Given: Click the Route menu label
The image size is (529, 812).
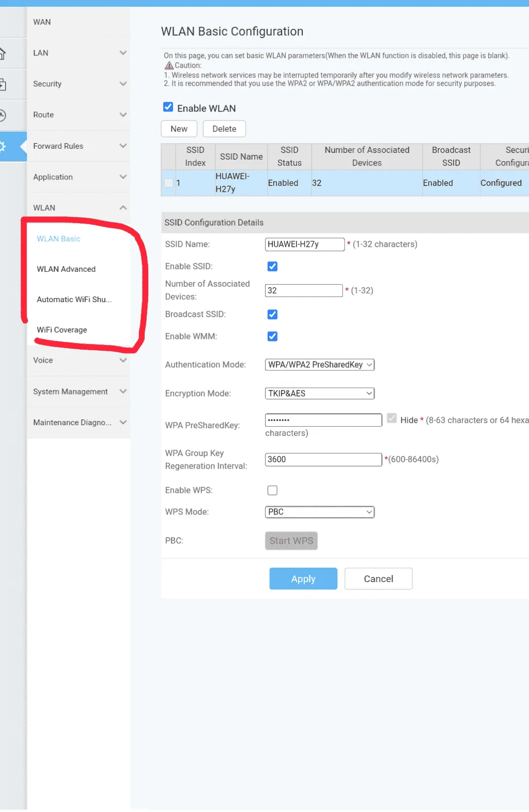Looking at the screenshot, I should point(43,115).
